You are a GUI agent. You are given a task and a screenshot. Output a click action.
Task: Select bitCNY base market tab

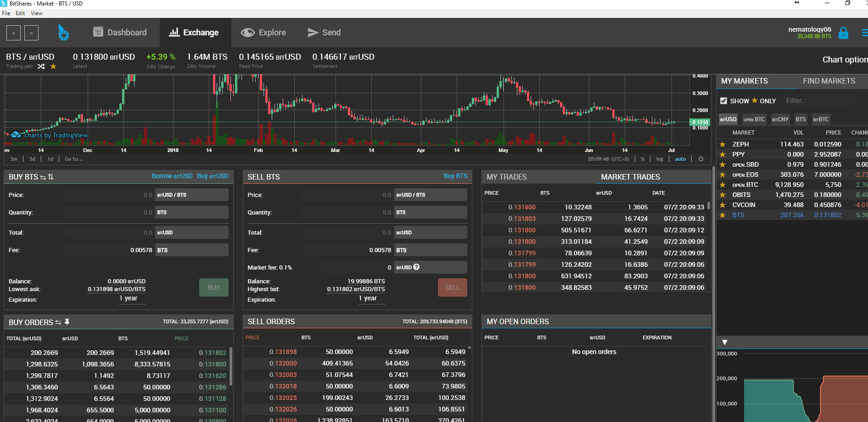(x=780, y=119)
